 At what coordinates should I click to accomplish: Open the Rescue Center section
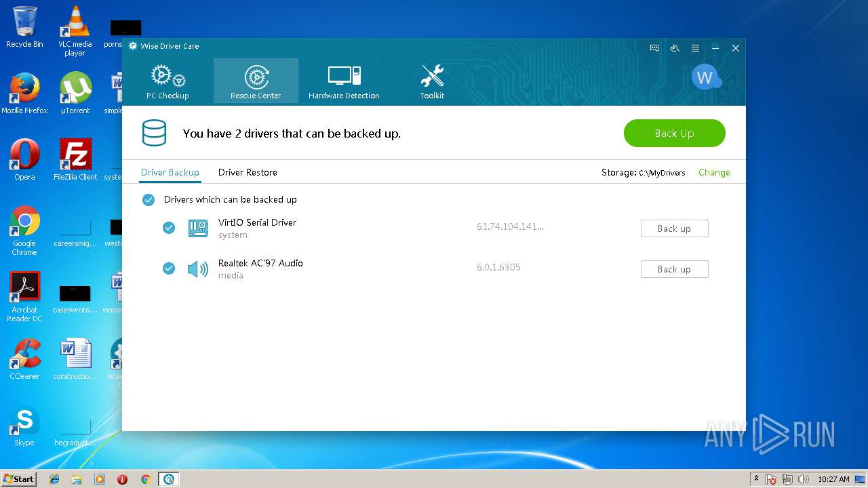[256, 81]
